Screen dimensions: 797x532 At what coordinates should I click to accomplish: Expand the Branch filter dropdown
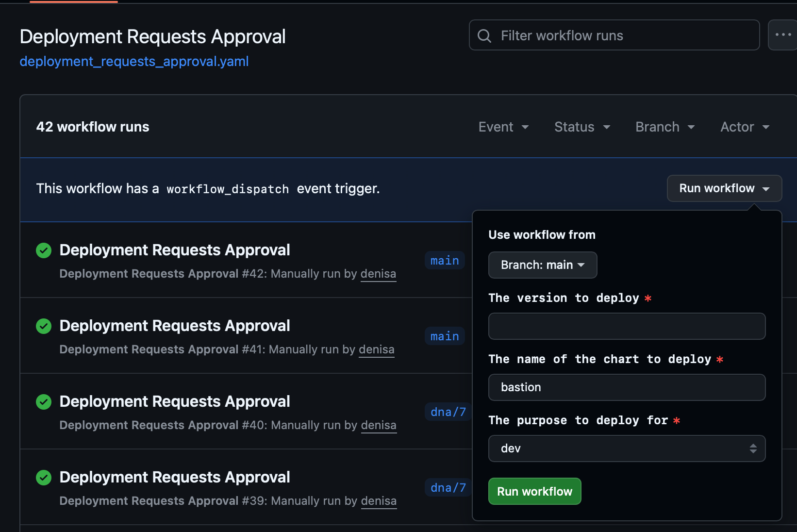[x=665, y=127]
